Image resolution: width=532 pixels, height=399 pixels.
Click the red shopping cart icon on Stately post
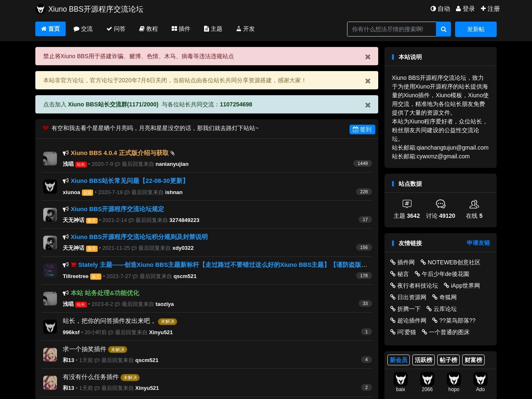pos(74,265)
